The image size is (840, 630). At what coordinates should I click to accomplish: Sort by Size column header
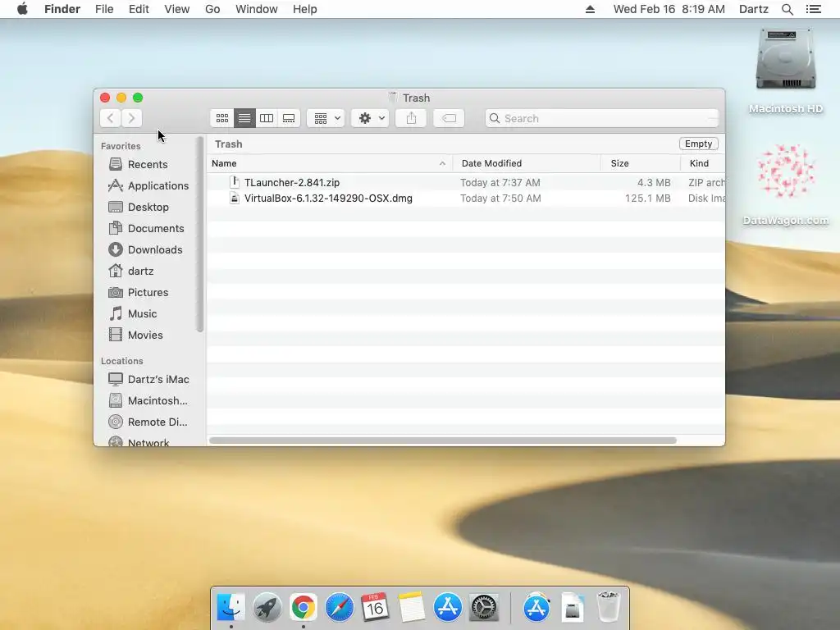[641, 163]
